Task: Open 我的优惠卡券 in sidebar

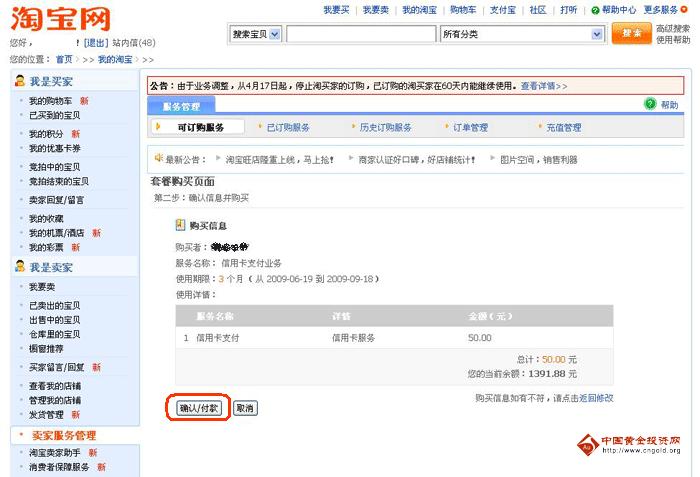Action: click(x=54, y=148)
